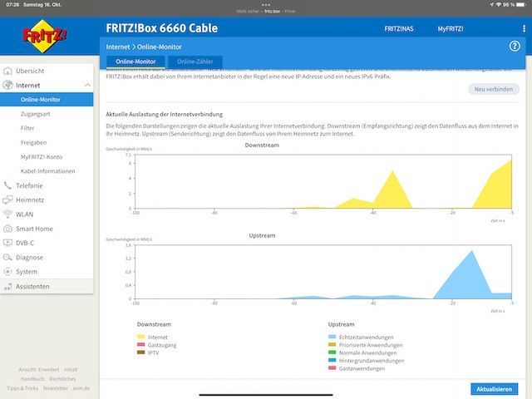Open the Handbuch footer link

tap(32, 379)
